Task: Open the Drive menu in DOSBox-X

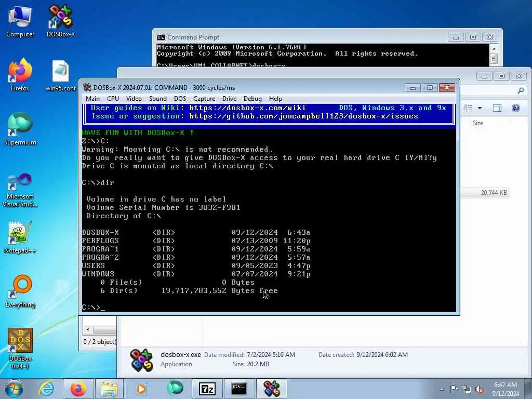Action: 229,99
